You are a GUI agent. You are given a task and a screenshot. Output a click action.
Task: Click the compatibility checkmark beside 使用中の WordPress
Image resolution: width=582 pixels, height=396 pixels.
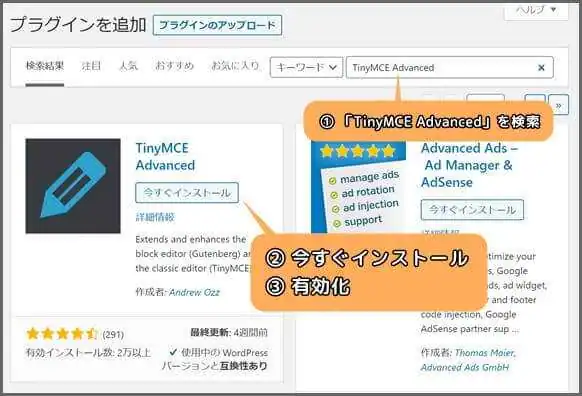173,352
